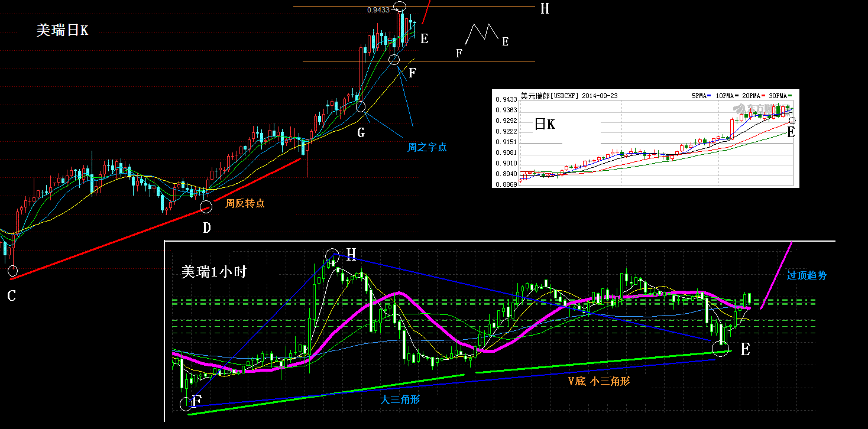This screenshot has width=868, height=429.
Task: Click 0.9081 on the inset price axis
Action: coord(507,153)
